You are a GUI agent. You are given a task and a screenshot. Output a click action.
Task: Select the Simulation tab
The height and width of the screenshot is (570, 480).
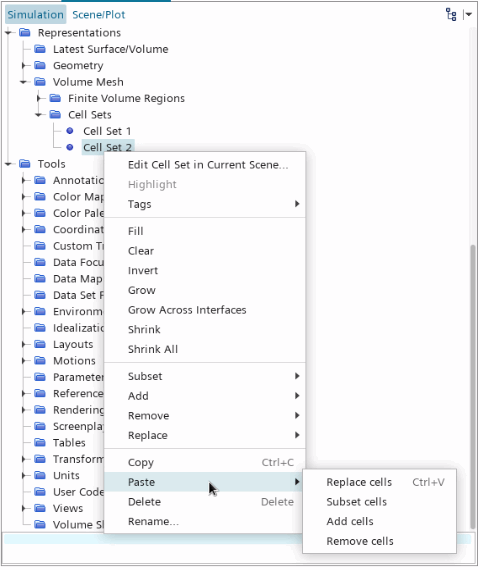click(x=36, y=15)
